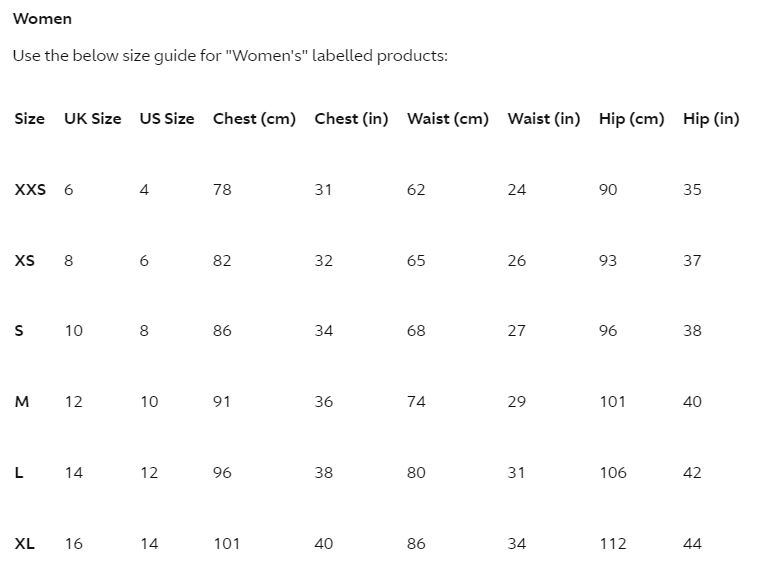Select the XL size row label
The width and height of the screenshot is (766, 568).
point(24,543)
